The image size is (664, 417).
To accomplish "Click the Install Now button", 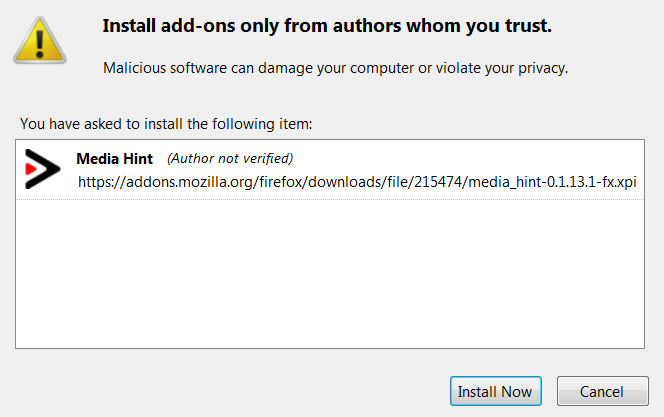I will [x=495, y=391].
